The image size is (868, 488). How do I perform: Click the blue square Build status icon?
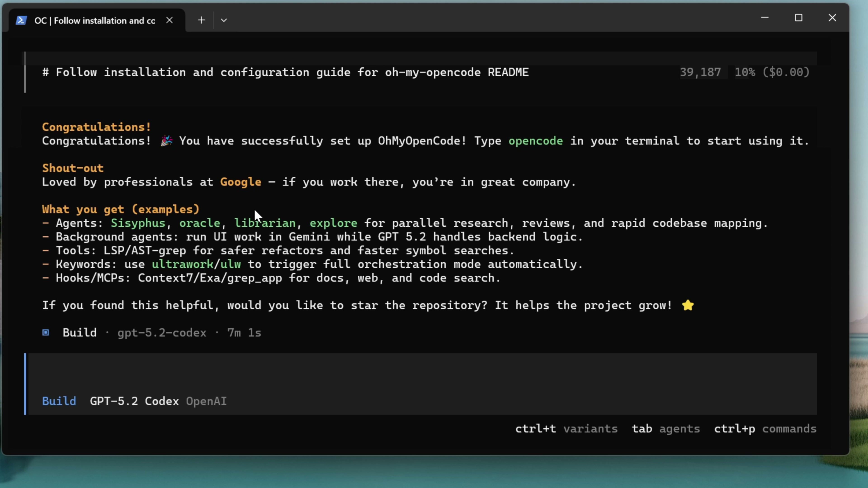(x=46, y=333)
